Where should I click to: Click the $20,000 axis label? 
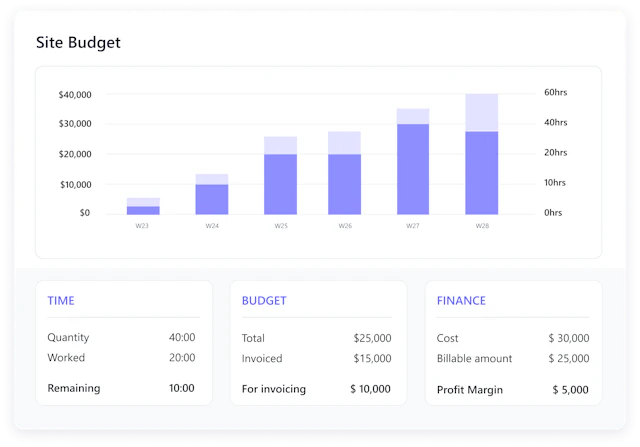click(75, 154)
